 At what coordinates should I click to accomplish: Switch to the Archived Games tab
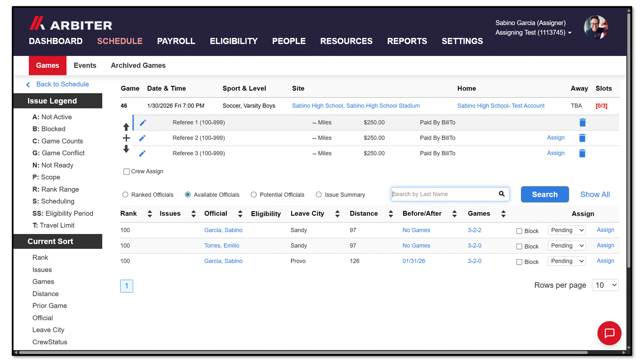(x=138, y=65)
